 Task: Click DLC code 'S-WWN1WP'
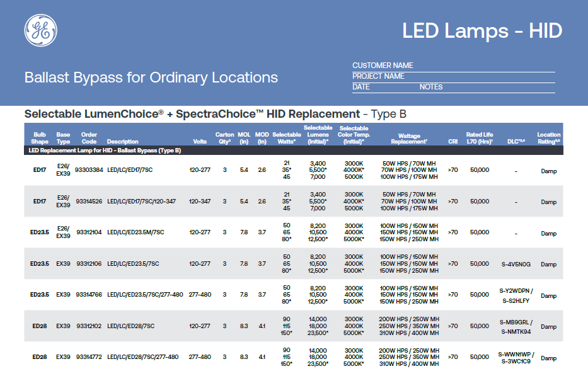(514, 354)
